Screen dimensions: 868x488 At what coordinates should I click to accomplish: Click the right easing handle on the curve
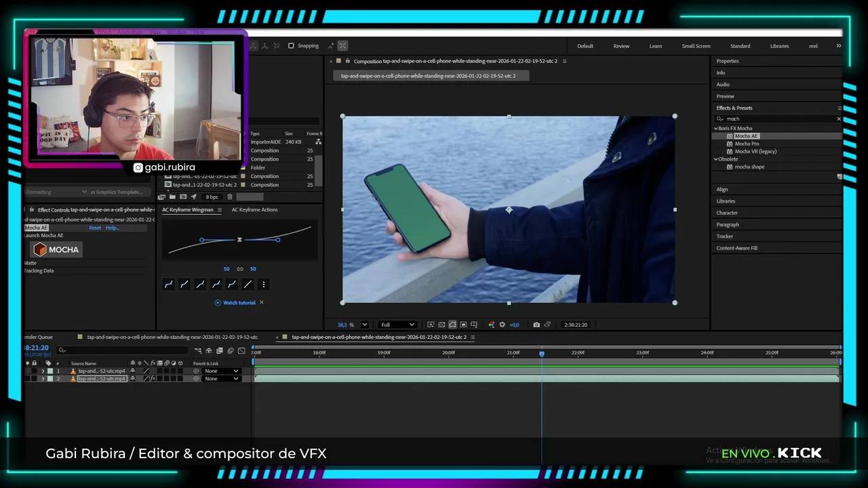(278, 240)
